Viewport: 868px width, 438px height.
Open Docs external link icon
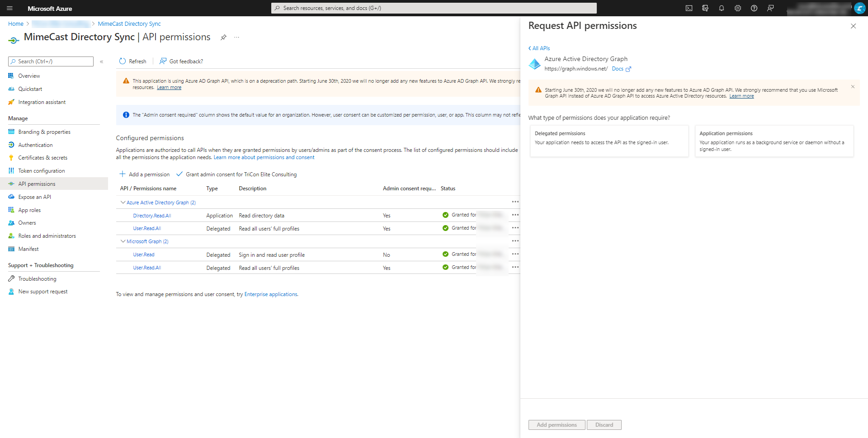pyautogui.click(x=628, y=69)
